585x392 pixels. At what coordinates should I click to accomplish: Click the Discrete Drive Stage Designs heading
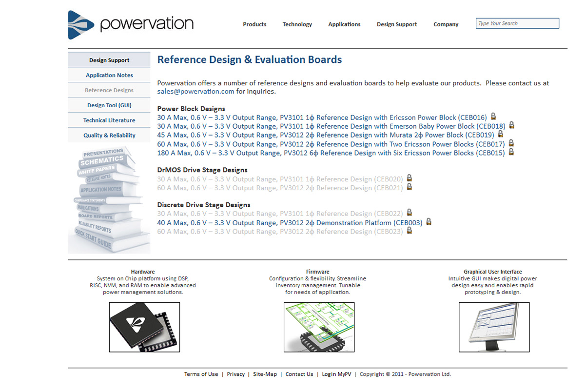(204, 205)
